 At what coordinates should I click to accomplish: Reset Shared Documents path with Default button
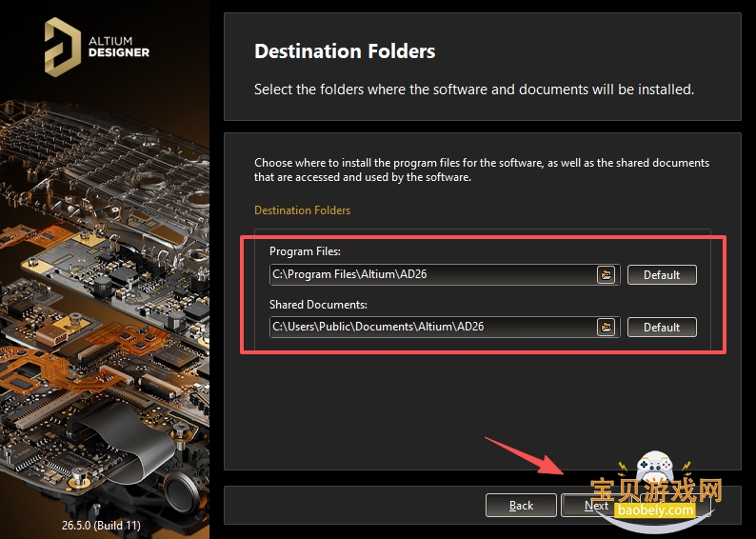click(x=662, y=328)
